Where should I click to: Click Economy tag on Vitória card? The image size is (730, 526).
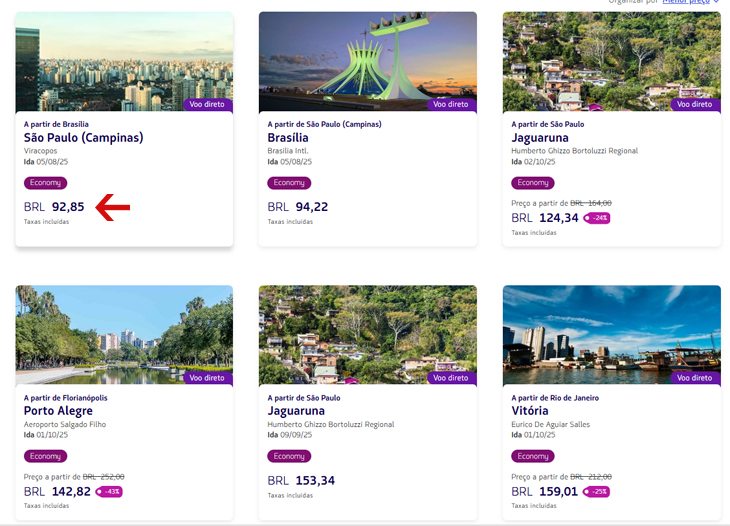coord(533,456)
